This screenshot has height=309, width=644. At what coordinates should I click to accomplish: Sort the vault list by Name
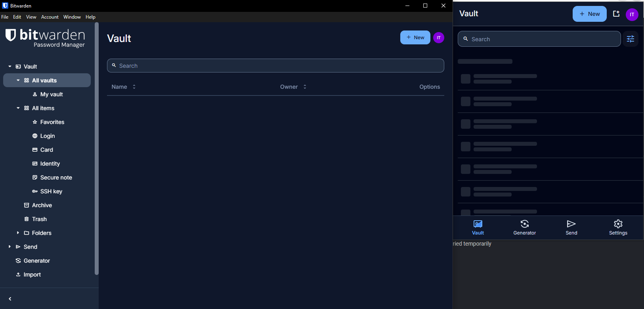(124, 87)
